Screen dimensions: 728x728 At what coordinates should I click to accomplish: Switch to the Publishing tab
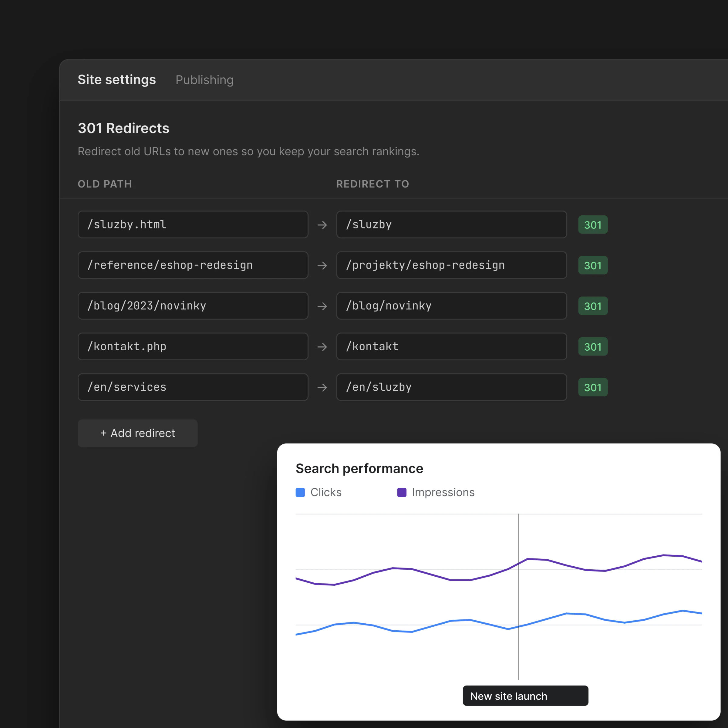point(205,80)
